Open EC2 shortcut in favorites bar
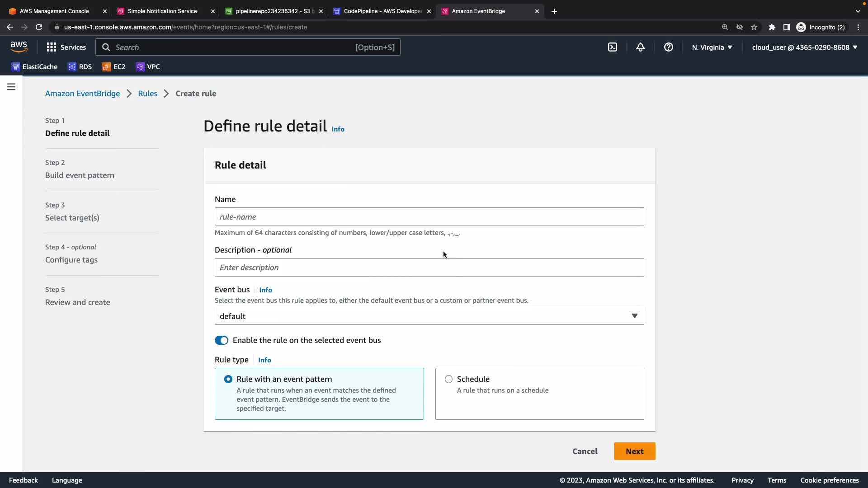The width and height of the screenshot is (868, 488). click(x=113, y=67)
